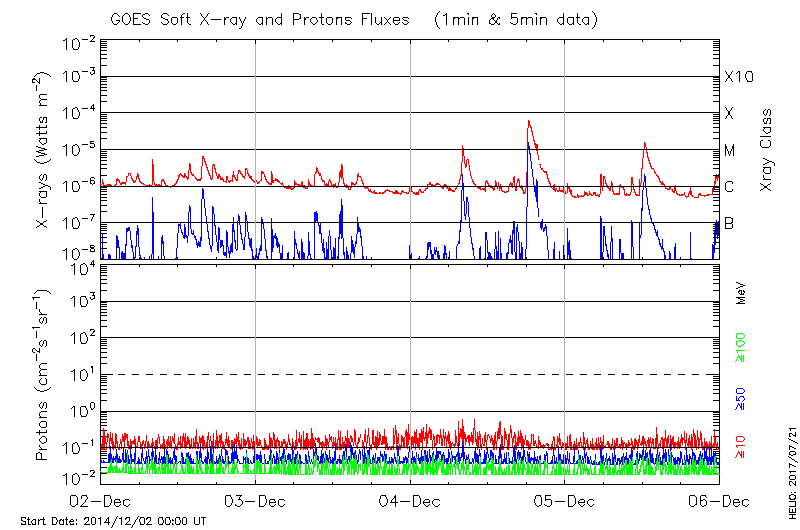
Task: Click the 10⁴ tick label on protons axis
Action: [x=81, y=267]
